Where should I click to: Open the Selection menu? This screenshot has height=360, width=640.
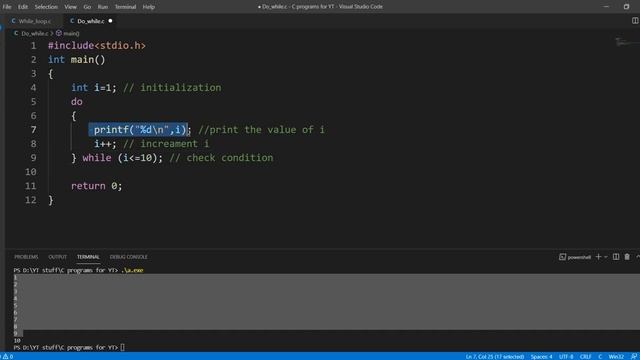point(46,7)
